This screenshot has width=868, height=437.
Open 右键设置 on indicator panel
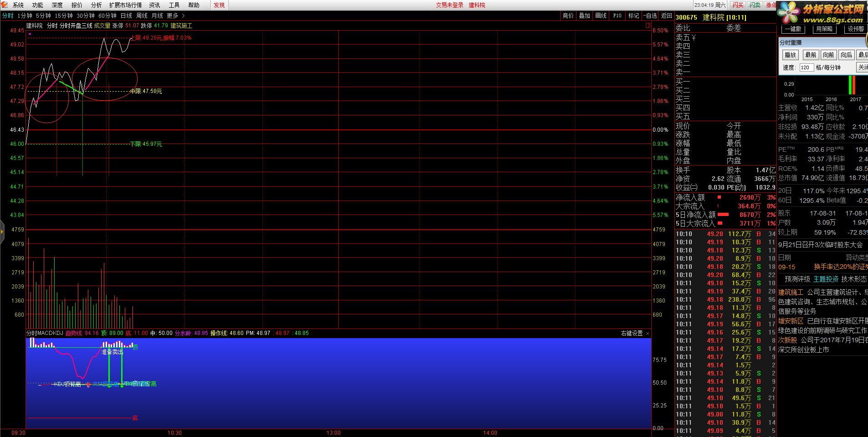632,334
